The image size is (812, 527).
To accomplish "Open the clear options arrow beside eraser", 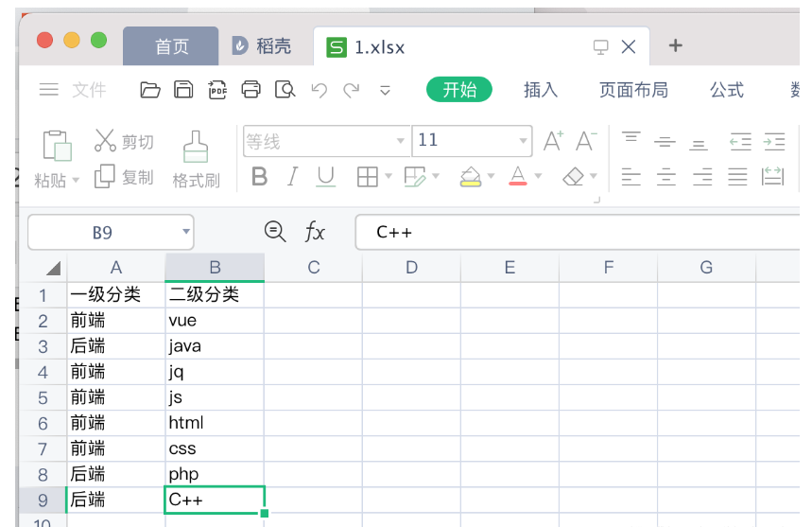I will click(x=594, y=177).
